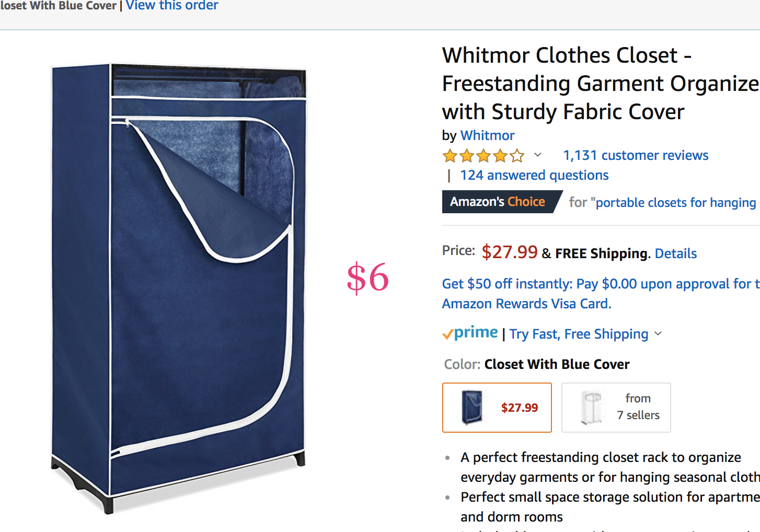This screenshot has height=532, width=760.
Task: Click the pink $6 annotation
Action: pyautogui.click(x=367, y=277)
